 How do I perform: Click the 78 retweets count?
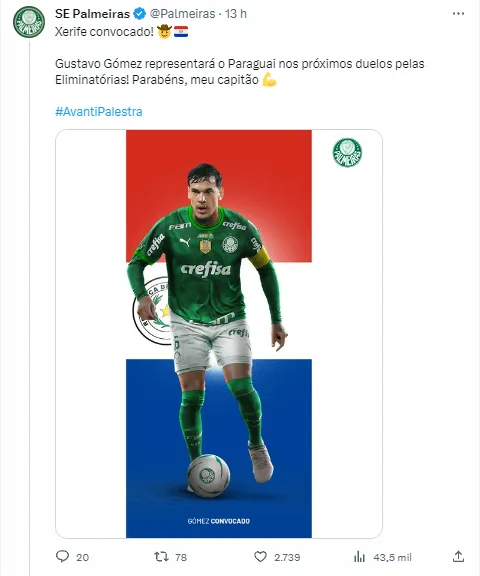coord(181,557)
